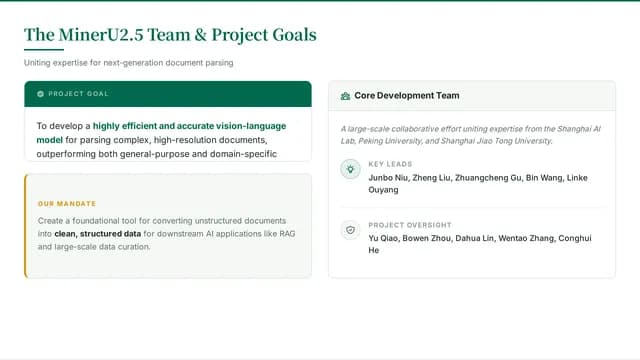
Task: Click the green word "model" in the goal text
Action: tap(49, 140)
